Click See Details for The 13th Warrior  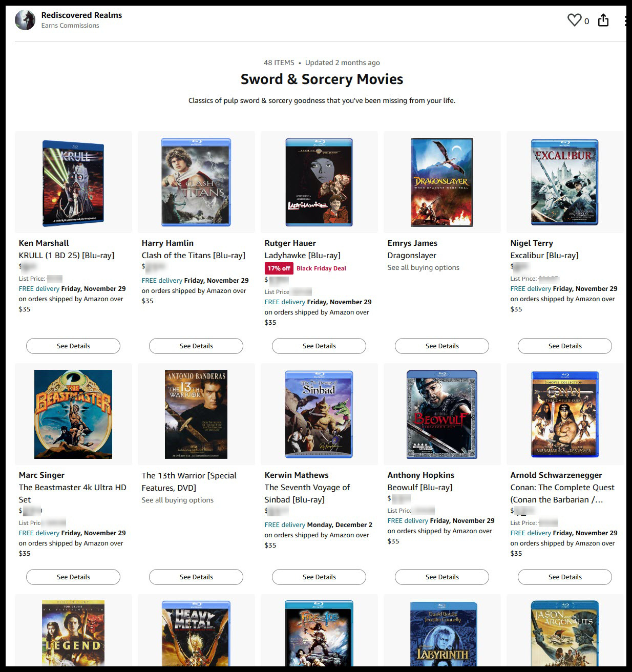196,577
